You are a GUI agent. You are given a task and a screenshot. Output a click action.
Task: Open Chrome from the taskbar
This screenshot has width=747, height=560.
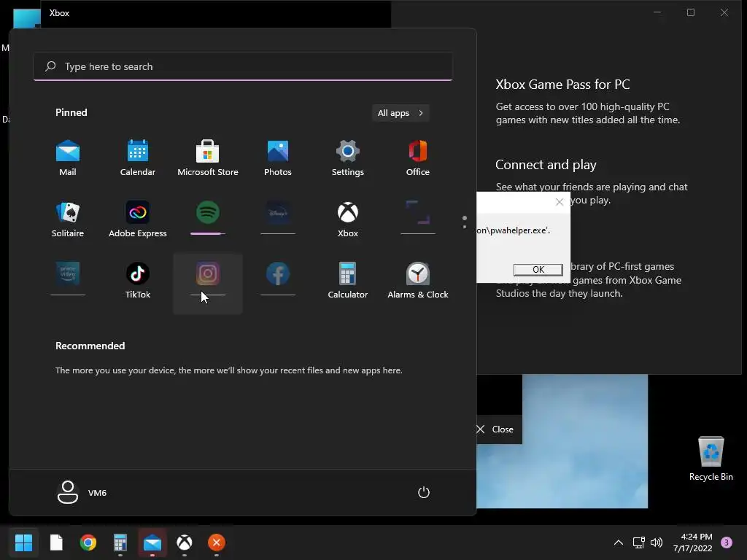88,542
